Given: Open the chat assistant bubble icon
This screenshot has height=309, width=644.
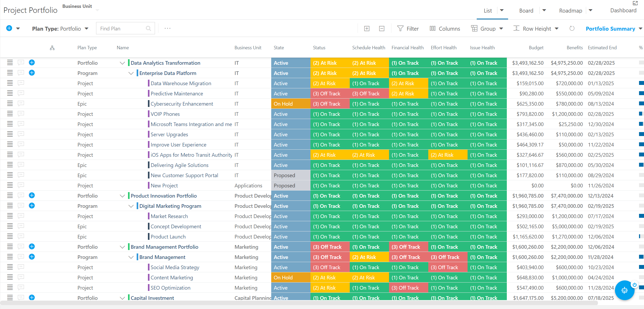Looking at the screenshot, I should [625, 290].
